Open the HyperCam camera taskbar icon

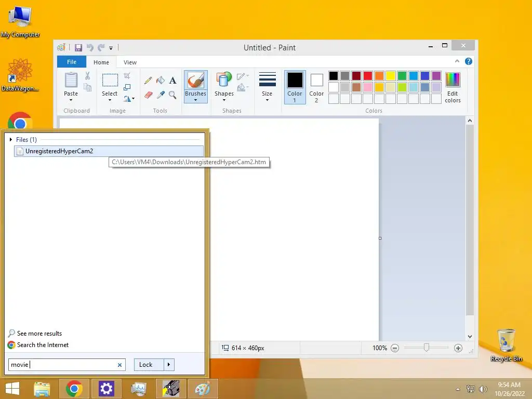coord(170,389)
